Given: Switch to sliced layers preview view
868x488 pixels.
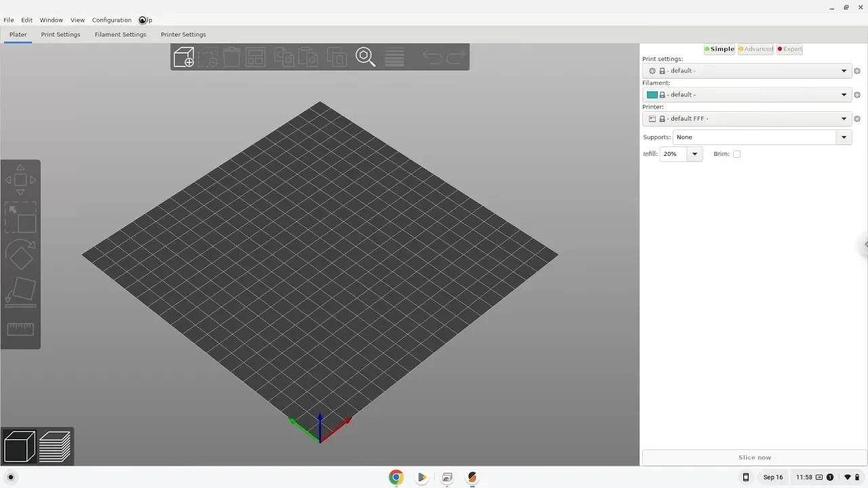Looking at the screenshot, I should pyautogui.click(x=55, y=447).
